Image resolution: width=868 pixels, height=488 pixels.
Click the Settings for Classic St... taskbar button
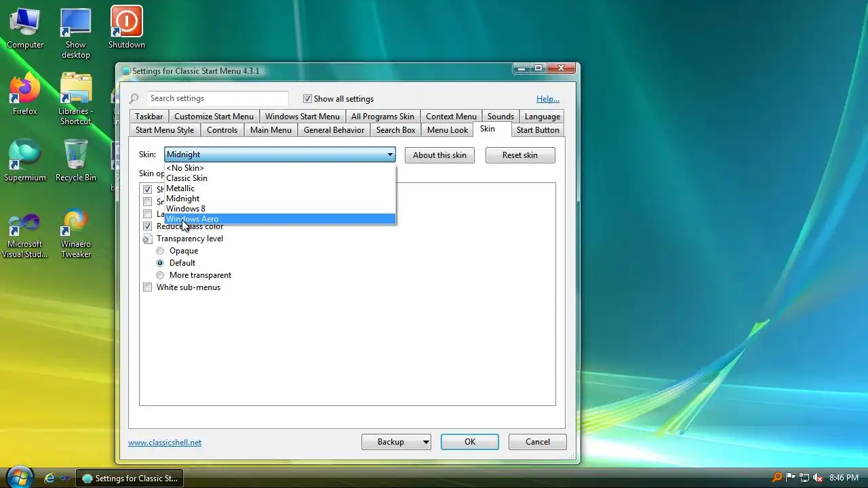point(130,478)
